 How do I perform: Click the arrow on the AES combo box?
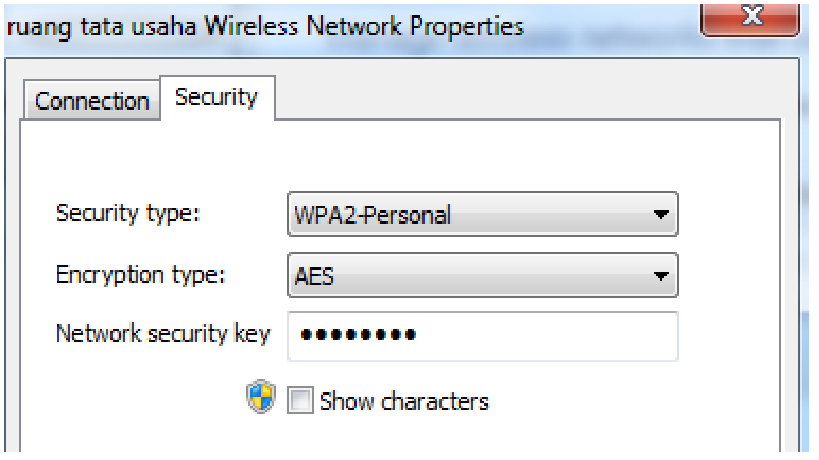tap(659, 277)
